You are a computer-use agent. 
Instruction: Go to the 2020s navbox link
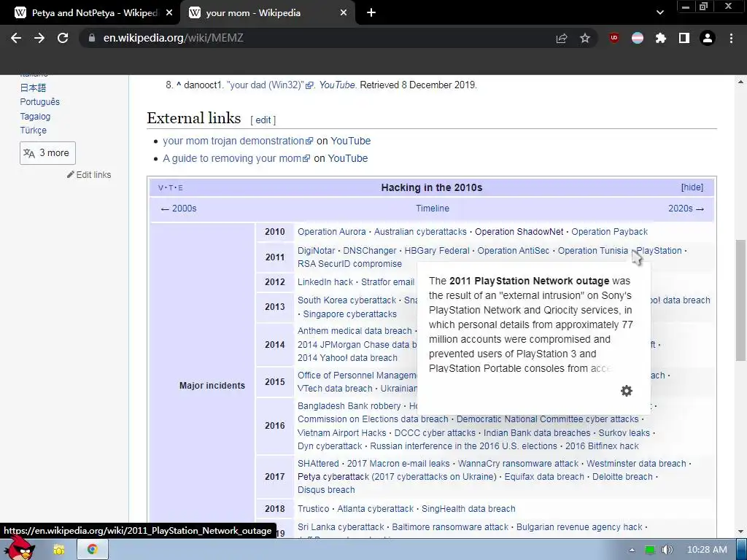pos(686,209)
